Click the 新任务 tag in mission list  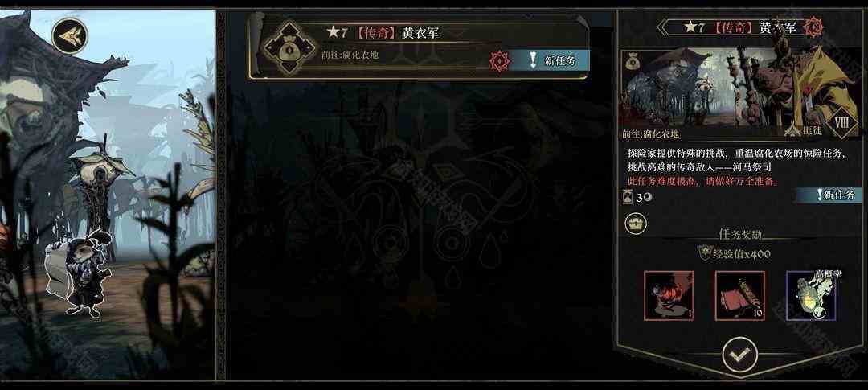click(x=548, y=60)
